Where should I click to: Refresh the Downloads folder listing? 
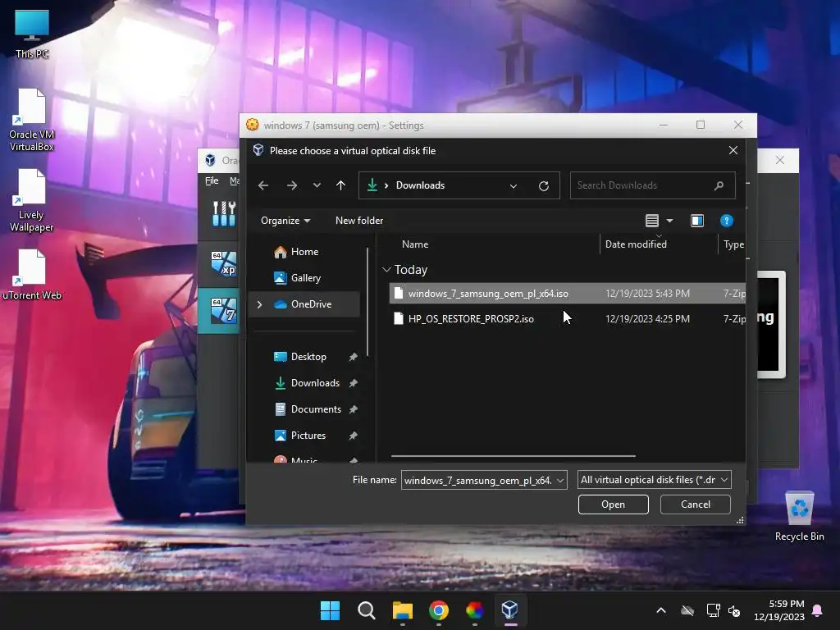point(544,185)
